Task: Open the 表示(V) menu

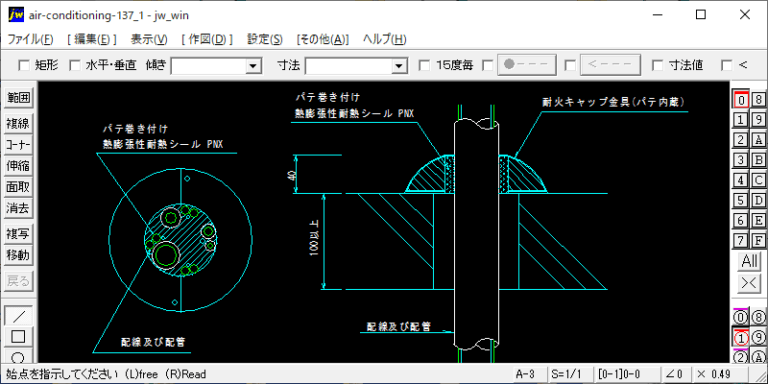Action: 149,40
